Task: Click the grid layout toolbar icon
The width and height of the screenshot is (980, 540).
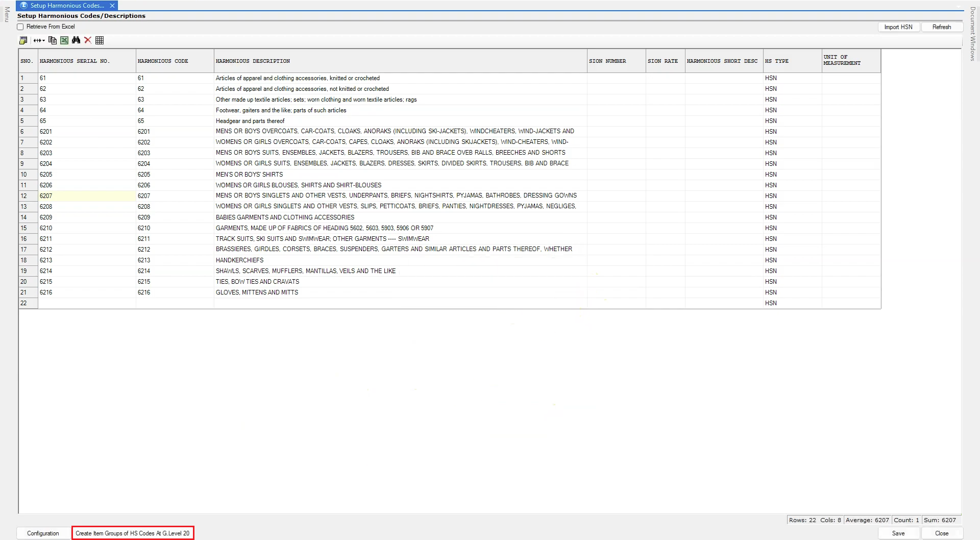Action: tap(100, 40)
